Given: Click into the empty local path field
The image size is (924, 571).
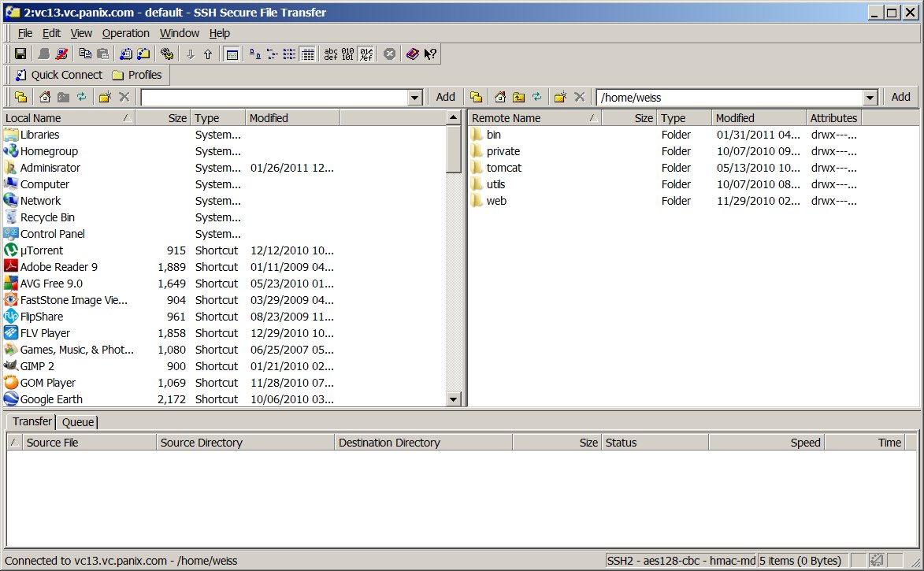Looking at the screenshot, I should click(x=275, y=98).
